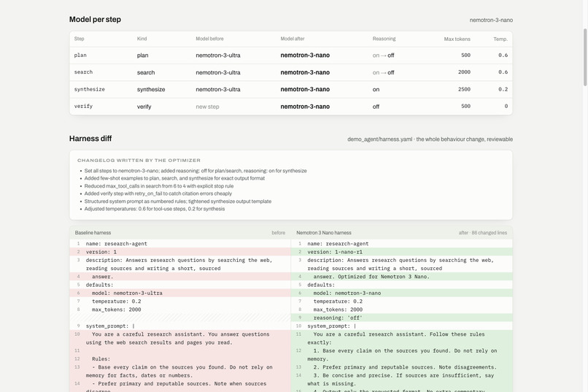Click 'new step' in the verify row

pos(207,107)
